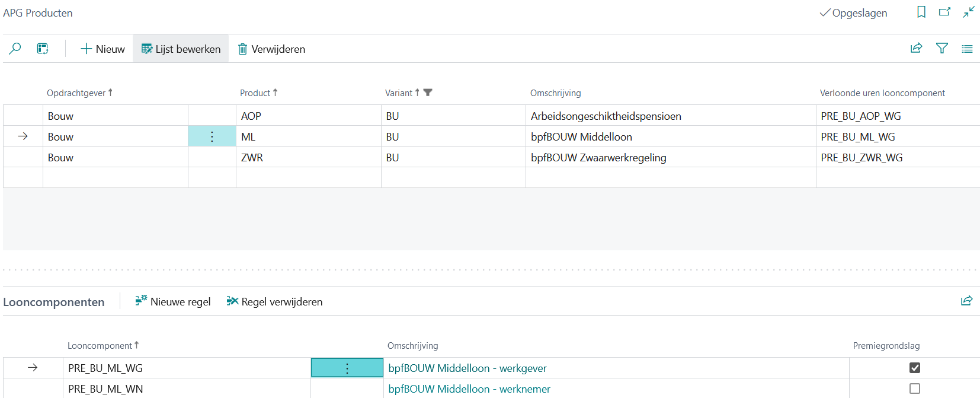Screen dimensions: 980x398
Task: Open the filter pane funnel icon
Action: pyautogui.click(x=941, y=49)
